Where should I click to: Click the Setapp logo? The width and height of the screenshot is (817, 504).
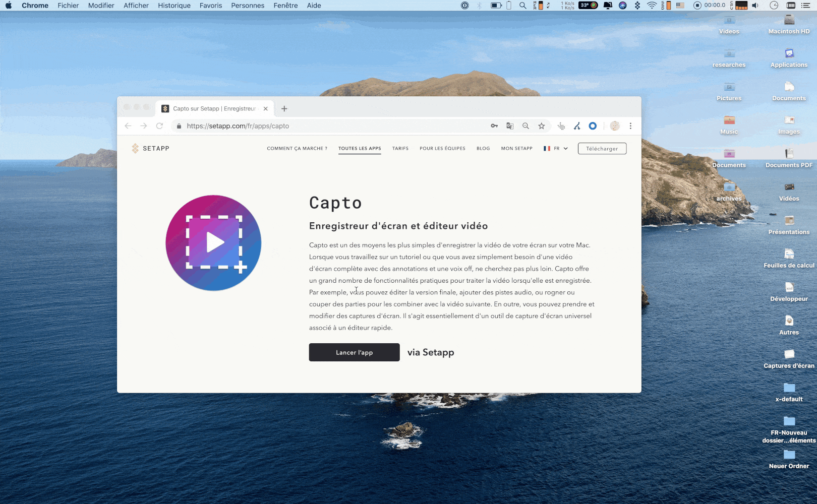(x=150, y=148)
